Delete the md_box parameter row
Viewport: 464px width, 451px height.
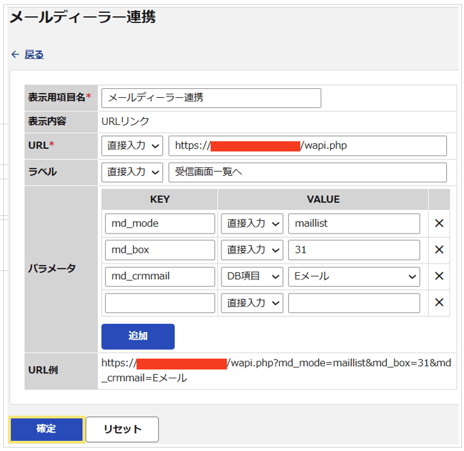(439, 250)
